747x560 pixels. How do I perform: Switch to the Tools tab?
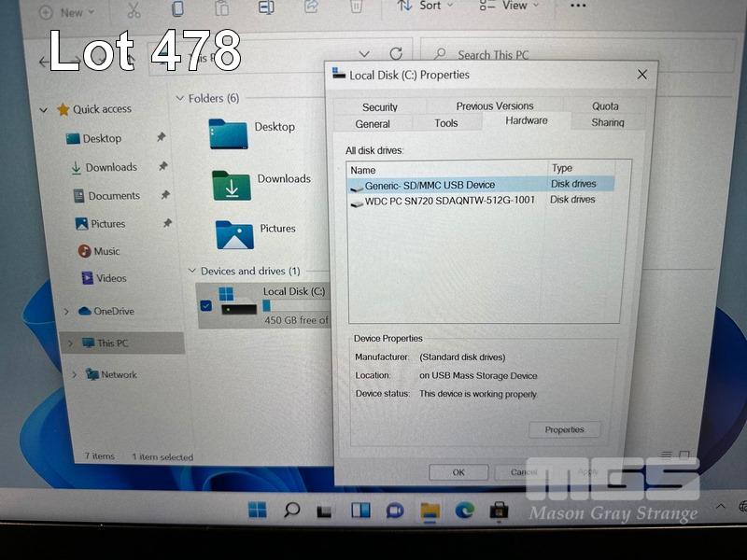(x=446, y=123)
